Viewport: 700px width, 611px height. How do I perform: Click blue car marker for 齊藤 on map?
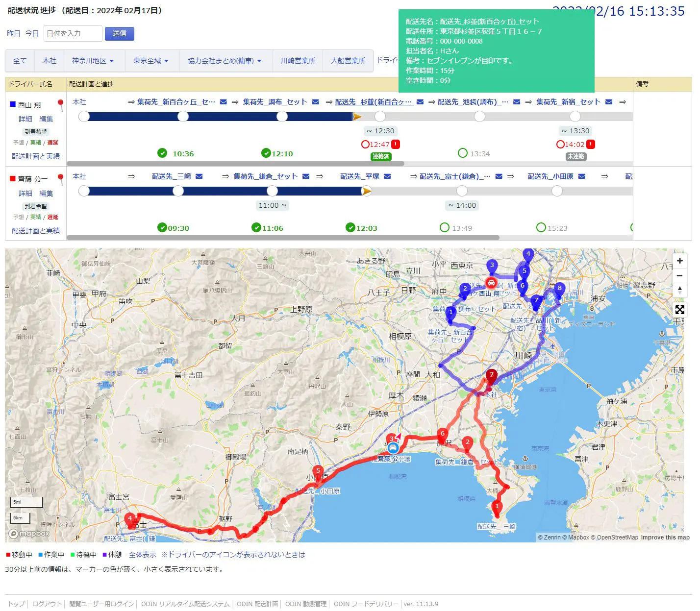393,448
